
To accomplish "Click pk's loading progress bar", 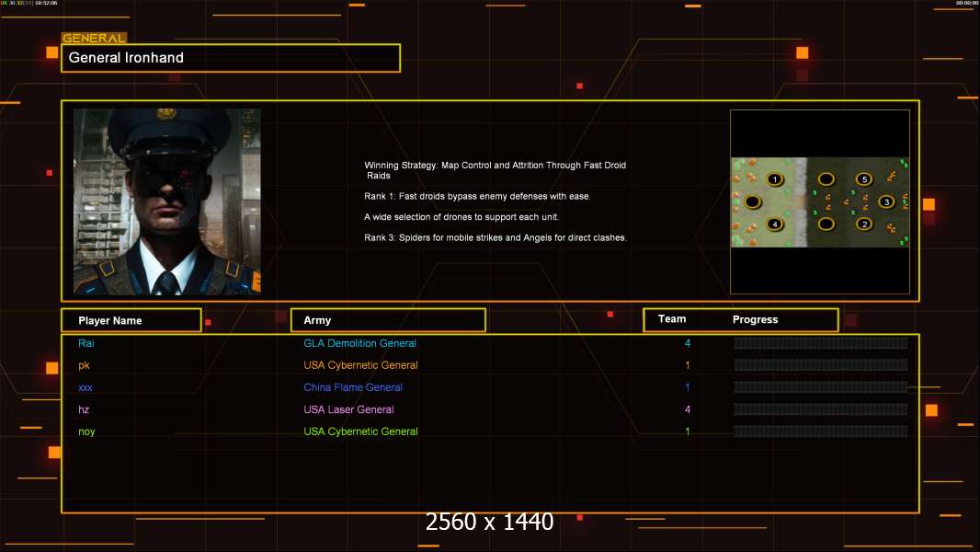I will (x=821, y=365).
